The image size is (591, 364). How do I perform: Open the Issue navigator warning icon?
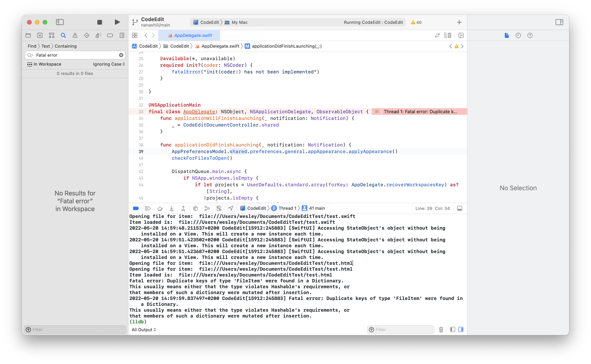75,35
